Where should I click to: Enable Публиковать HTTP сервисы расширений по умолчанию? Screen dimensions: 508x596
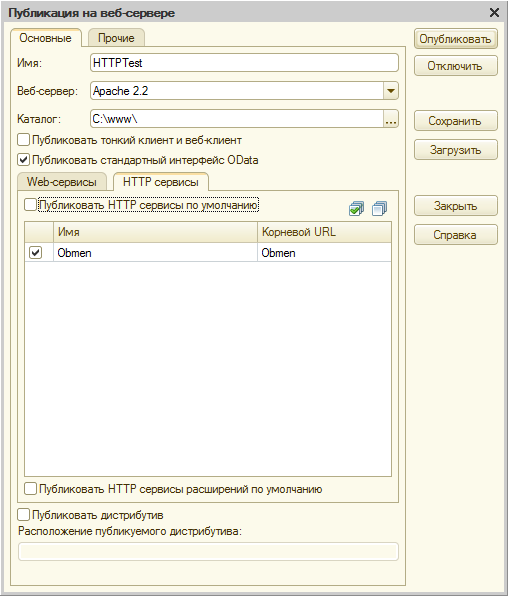pyautogui.click(x=30, y=489)
